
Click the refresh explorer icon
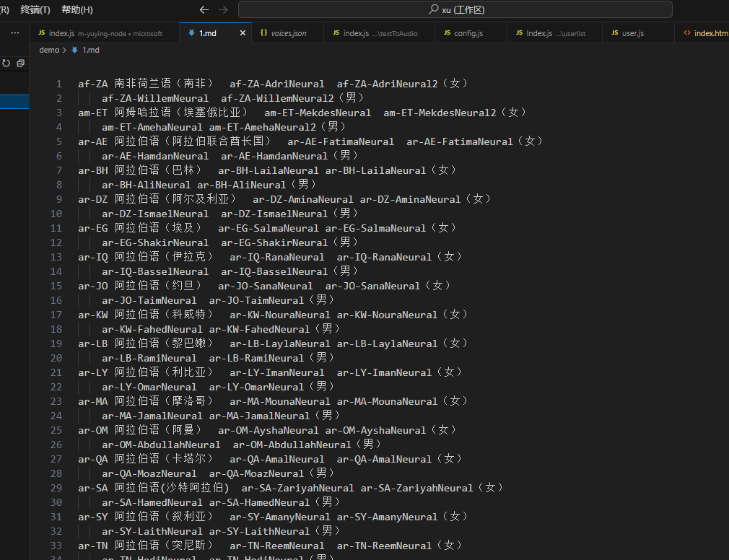coord(6,64)
